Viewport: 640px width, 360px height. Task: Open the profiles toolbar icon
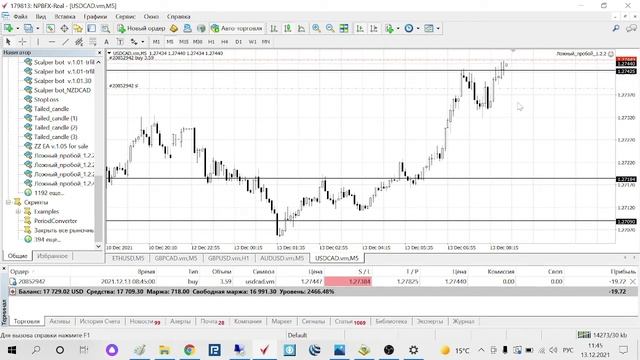tap(28, 28)
